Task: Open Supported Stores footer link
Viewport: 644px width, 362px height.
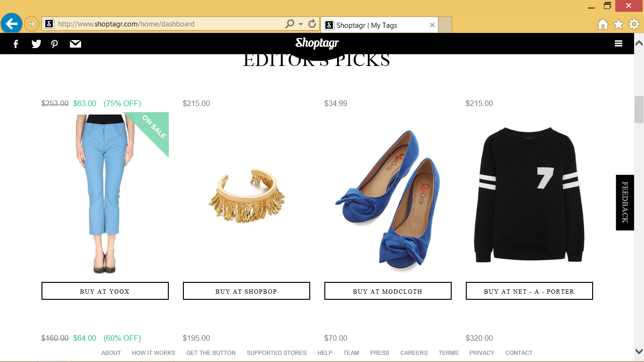Action: pos(277,353)
